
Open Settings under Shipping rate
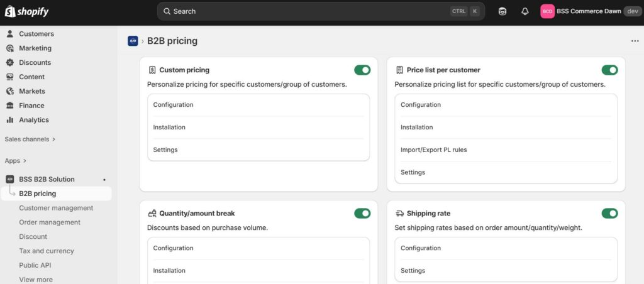coord(506,271)
